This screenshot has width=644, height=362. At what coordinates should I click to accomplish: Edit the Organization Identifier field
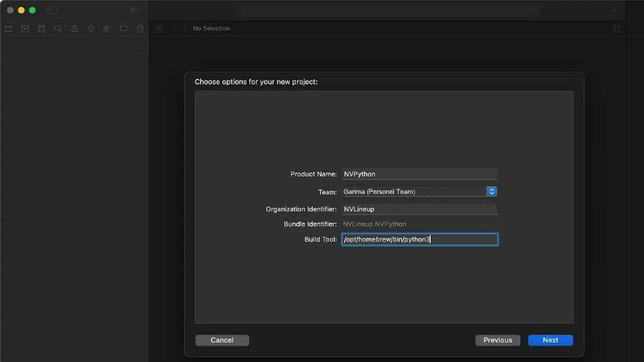419,209
